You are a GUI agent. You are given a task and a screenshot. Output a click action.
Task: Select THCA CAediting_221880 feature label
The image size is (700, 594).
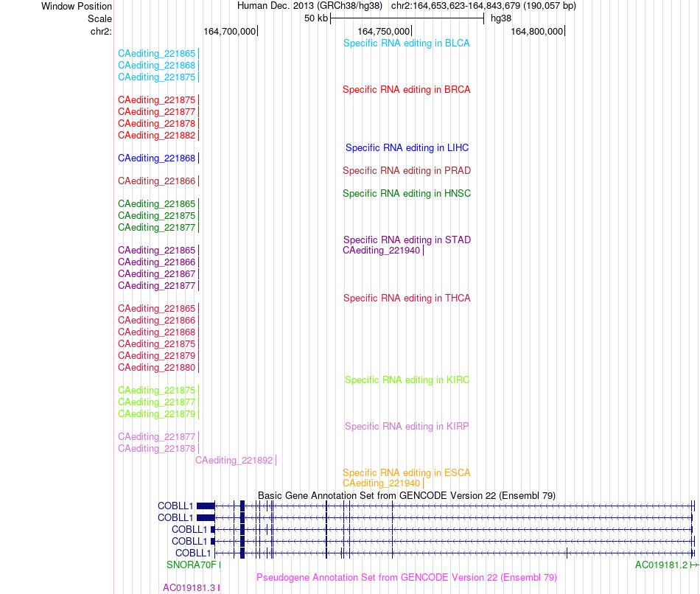coord(157,368)
